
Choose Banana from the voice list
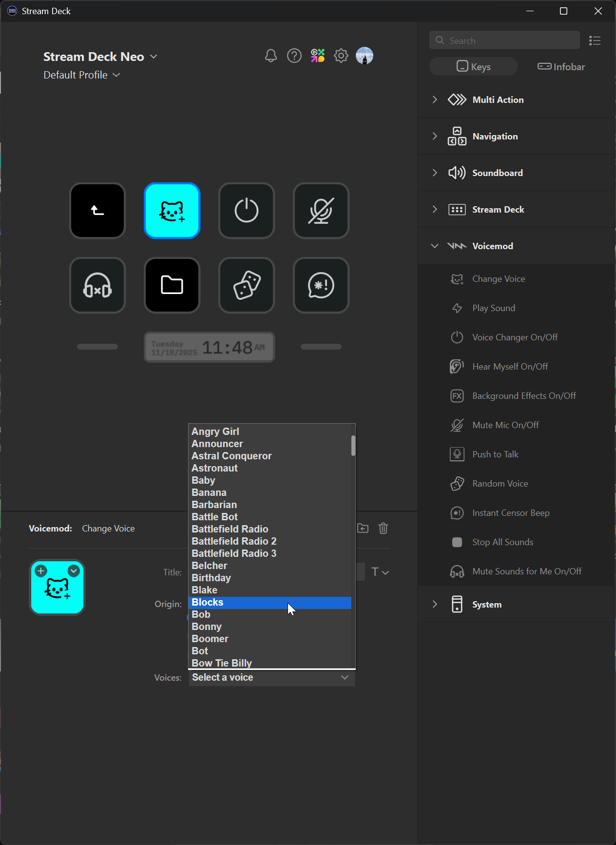pyautogui.click(x=270, y=493)
